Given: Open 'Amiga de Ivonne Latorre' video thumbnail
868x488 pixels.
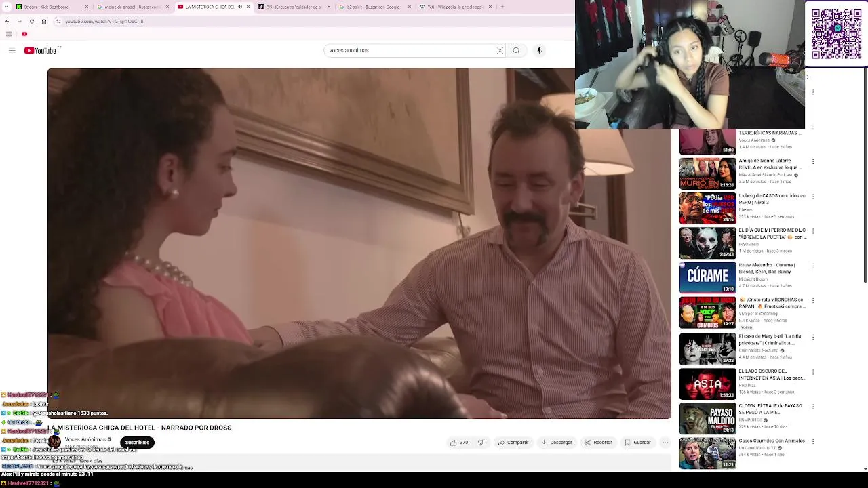Looking at the screenshot, I should (707, 174).
